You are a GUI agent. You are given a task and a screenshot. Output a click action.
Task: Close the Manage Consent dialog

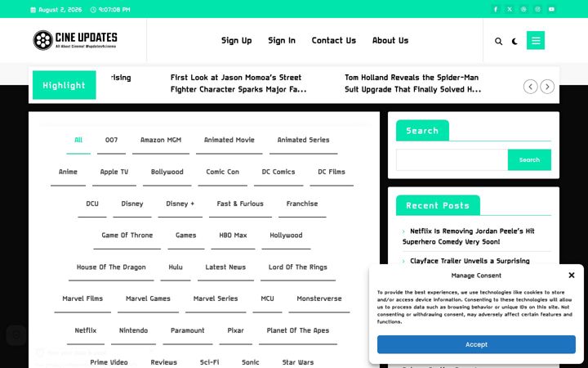(x=571, y=276)
